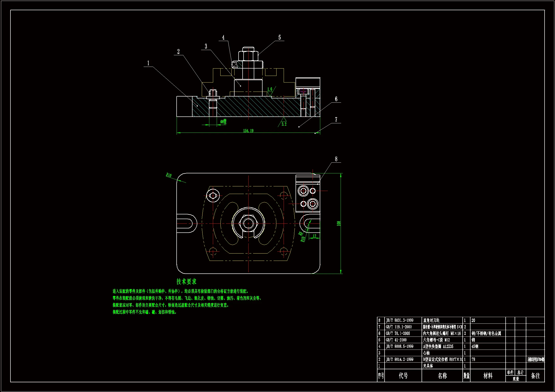The height and width of the screenshot is (392, 555).
Task: Select the hex nut at plan view center
Action: [x=248, y=223]
